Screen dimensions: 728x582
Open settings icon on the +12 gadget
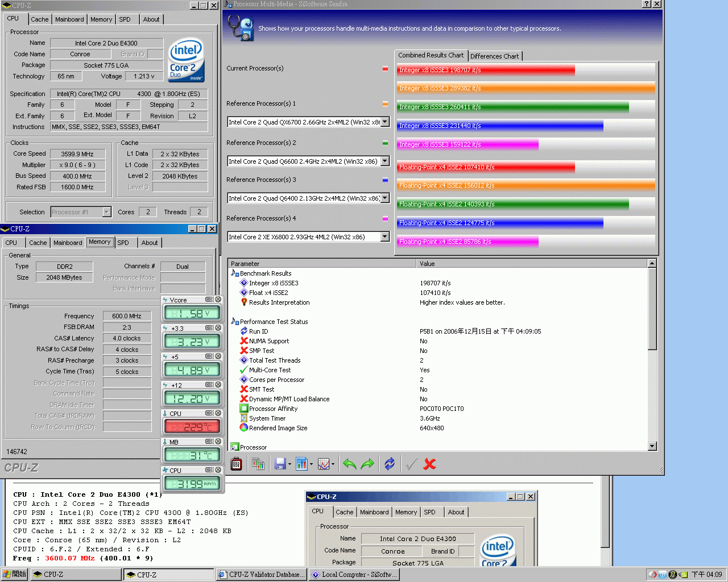pyautogui.click(x=209, y=385)
